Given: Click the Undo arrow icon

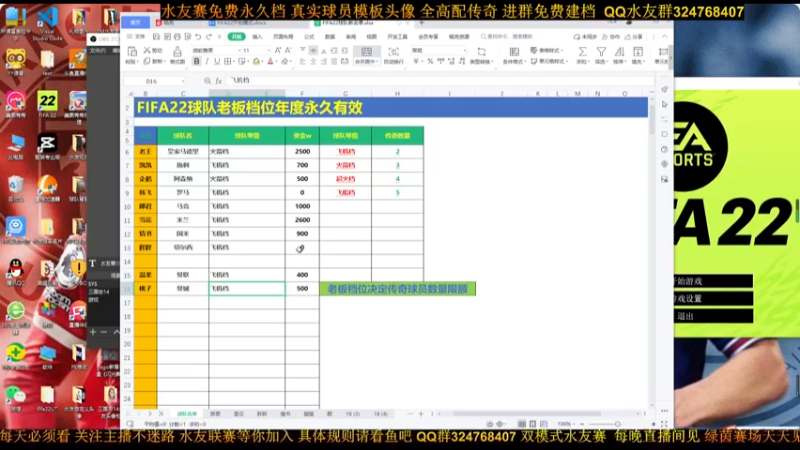Looking at the screenshot, I should (x=198, y=37).
